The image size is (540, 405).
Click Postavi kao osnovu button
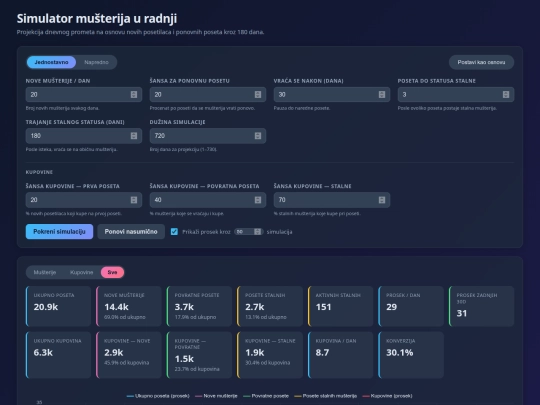[x=481, y=62]
